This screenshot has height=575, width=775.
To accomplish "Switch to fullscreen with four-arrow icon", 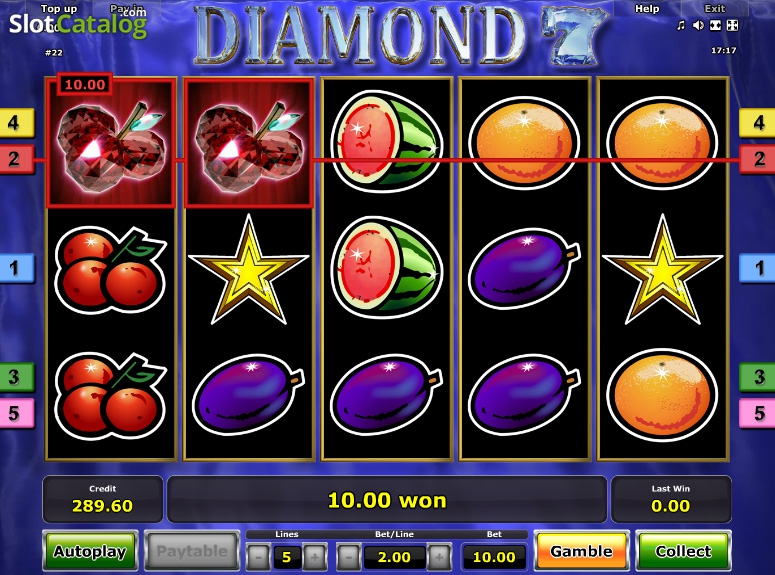I will (732, 25).
